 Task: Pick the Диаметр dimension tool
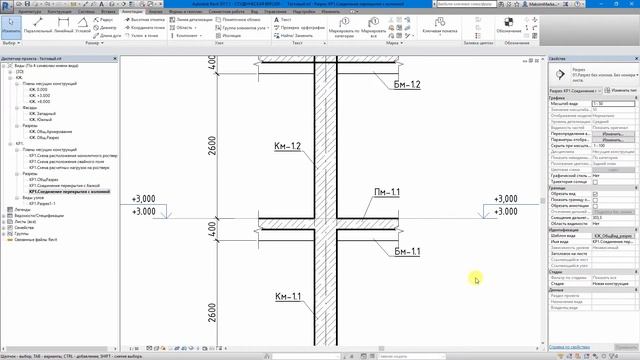(105, 28)
